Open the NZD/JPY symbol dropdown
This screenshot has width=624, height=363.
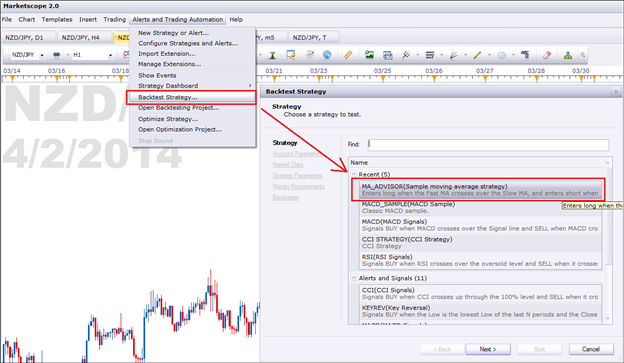pos(42,55)
